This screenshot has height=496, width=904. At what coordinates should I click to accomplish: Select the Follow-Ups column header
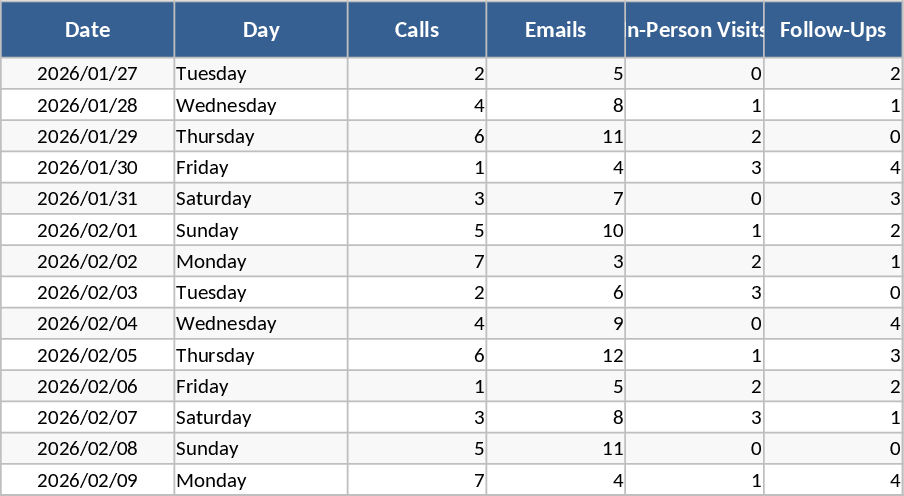click(833, 30)
